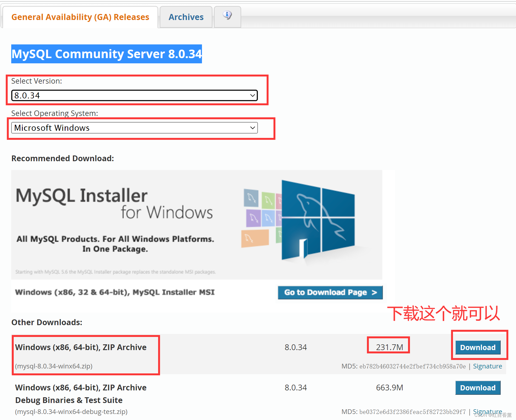Select MySQL Community Server 8.0.34 heading
516x420 pixels.
click(x=107, y=54)
